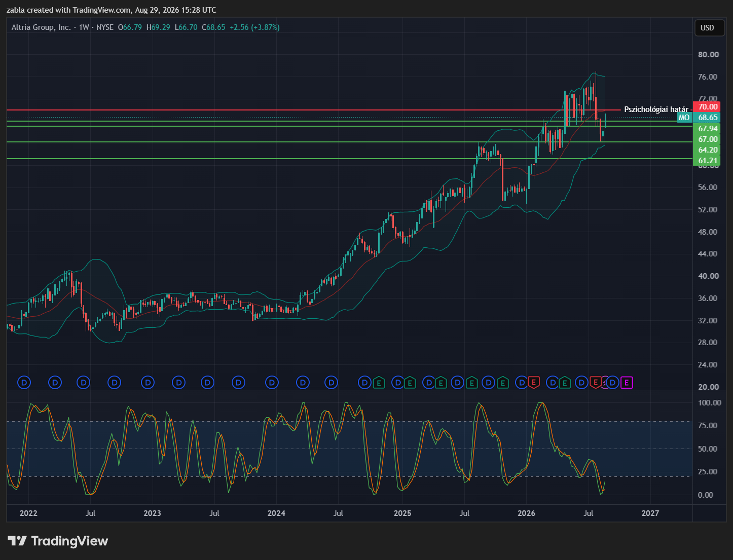Click the '80.00' price scale label
The width and height of the screenshot is (733, 560).
[708, 55]
